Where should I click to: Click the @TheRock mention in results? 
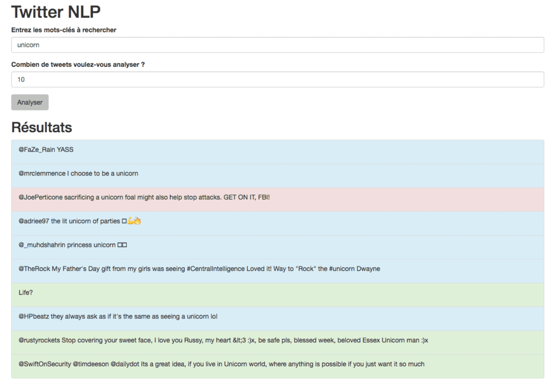point(34,269)
